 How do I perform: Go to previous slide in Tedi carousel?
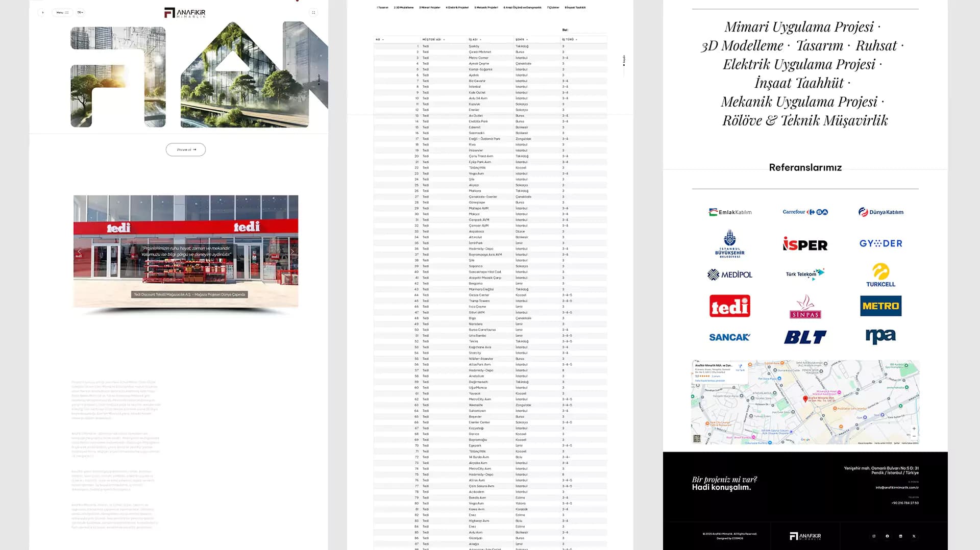tap(80, 252)
